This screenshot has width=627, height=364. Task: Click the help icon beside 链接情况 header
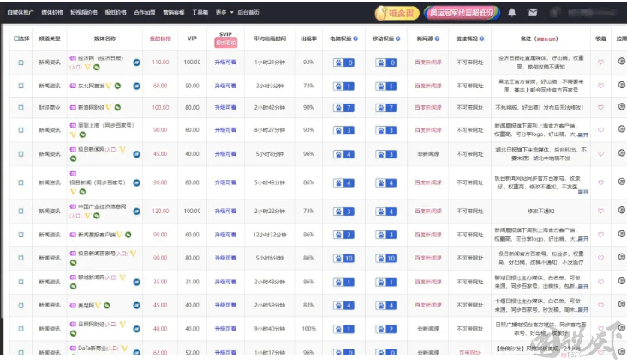tap(482, 39)
